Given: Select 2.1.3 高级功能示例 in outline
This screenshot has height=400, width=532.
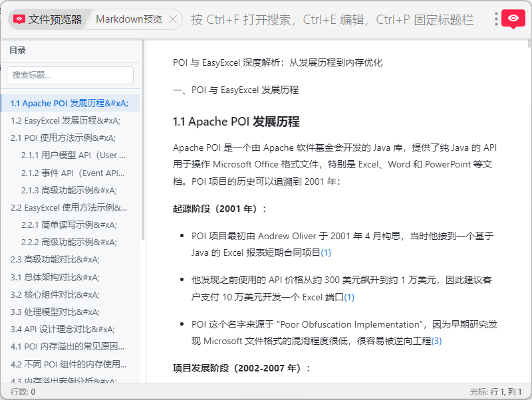Looking at the screenshot, I should [x=70, y=190].
